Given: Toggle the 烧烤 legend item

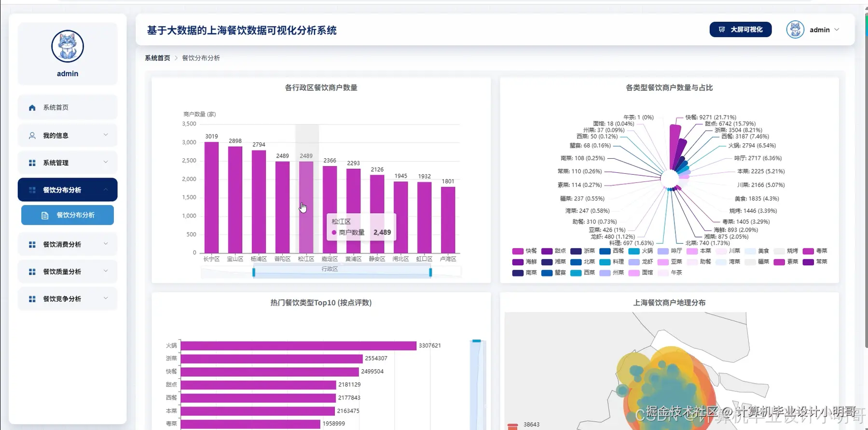Looking at the screenshot, I should [785, 251].
